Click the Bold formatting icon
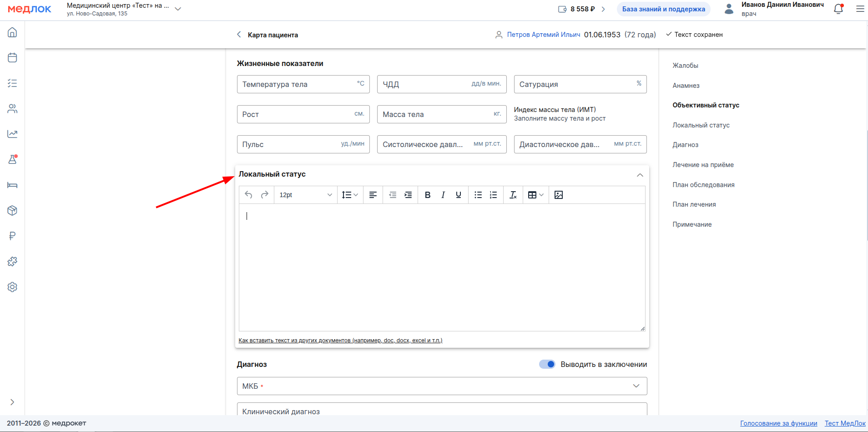The image size is (868, 432). 427,195
